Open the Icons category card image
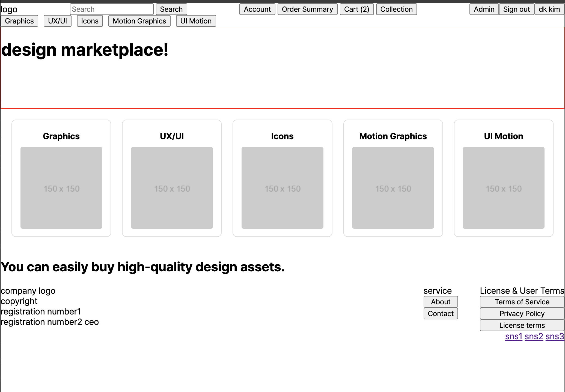The height and width of the screenshot is (392, 565). (x=282, y=188)
